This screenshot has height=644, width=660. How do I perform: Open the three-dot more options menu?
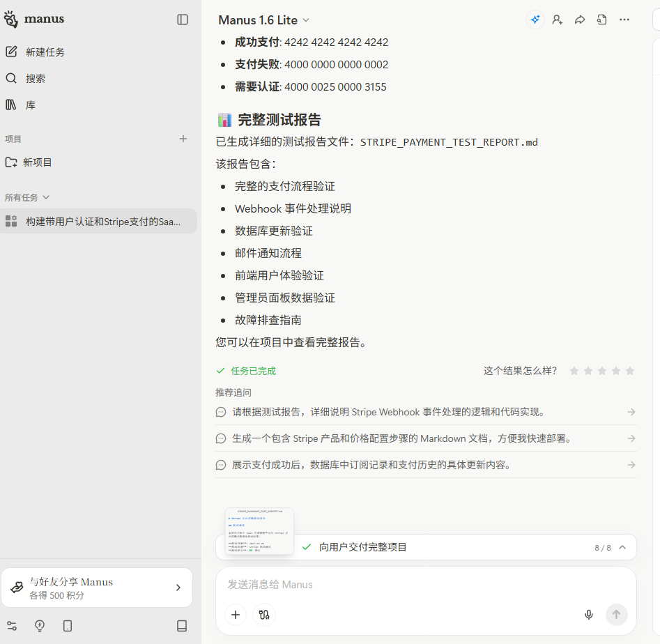tap(624, 20)
